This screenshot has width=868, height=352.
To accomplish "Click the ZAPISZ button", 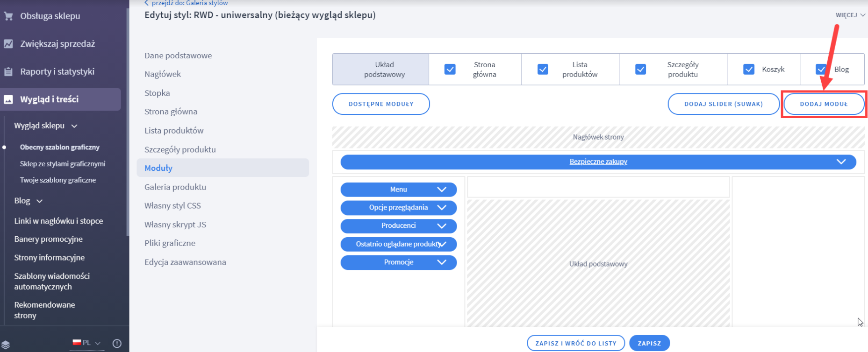I will 649,343.
